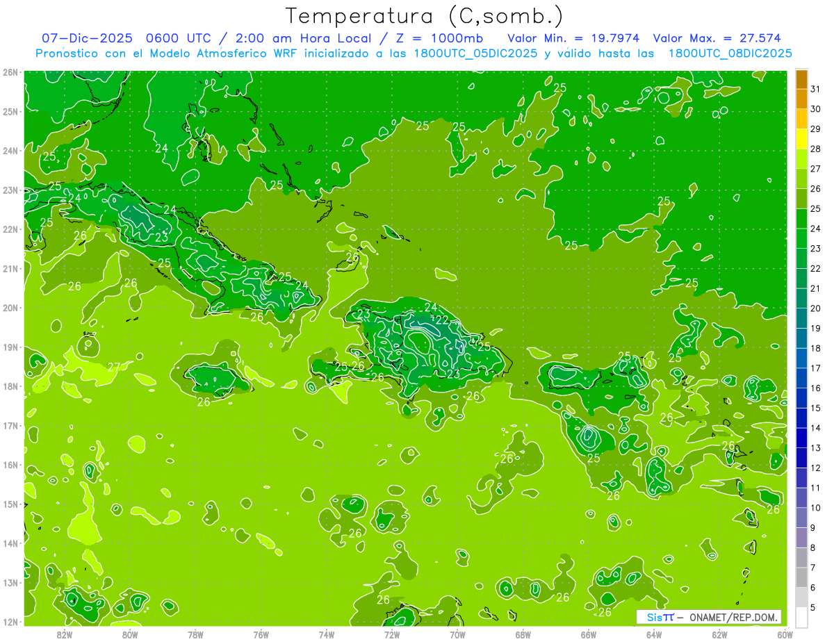Click the legend value '5'
Viewport: 834px width, 644px height.
tap(813, 607)
